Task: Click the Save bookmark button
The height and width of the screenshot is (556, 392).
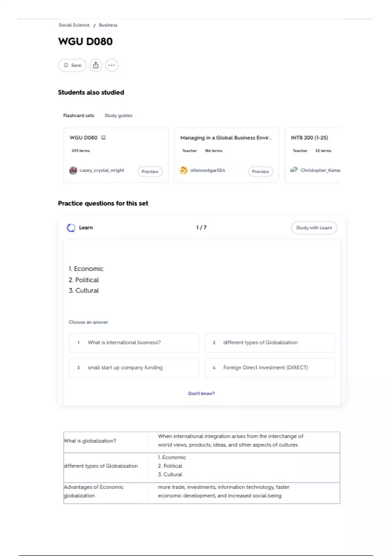Action: pos(72,65)
